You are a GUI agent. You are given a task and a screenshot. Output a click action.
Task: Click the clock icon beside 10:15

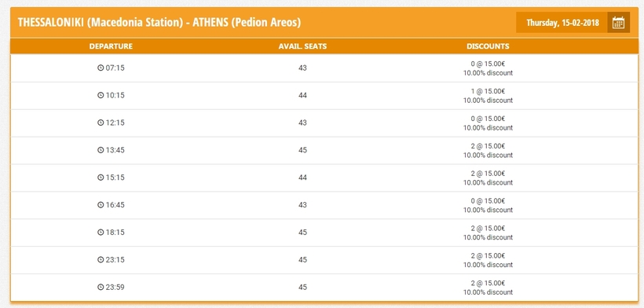(101, 95)
